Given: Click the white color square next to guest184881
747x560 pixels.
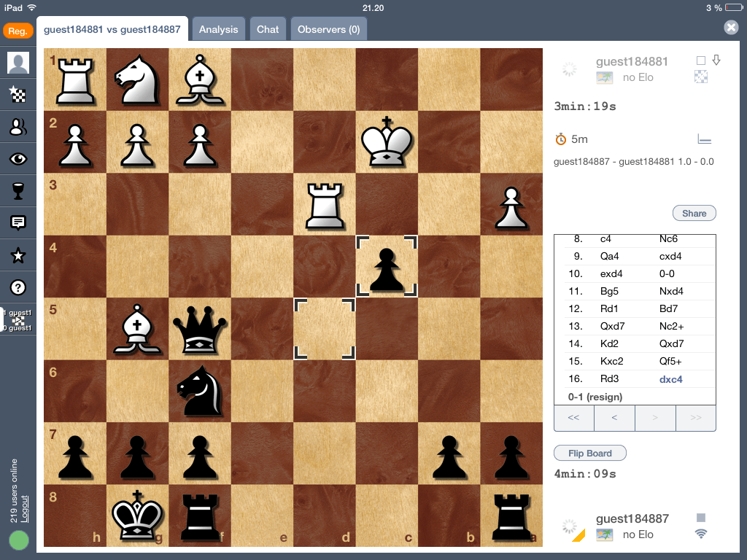Looking at the screenshot, I should tap(701, 61).
